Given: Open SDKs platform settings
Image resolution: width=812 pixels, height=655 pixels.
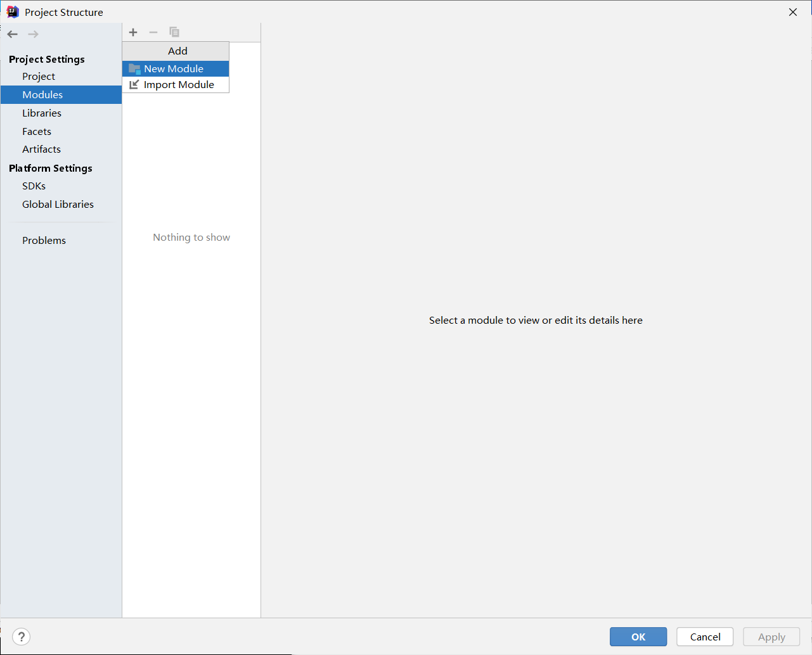Looking at the screenshot, I should click(x=61, y=186).
